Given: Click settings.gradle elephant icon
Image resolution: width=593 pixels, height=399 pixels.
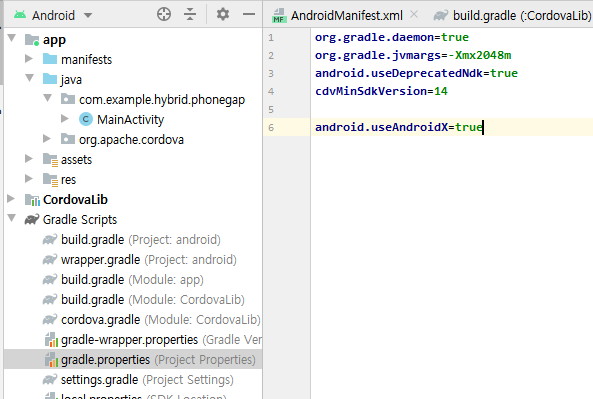Looking at the screenshot, I should tap(50, 379).
